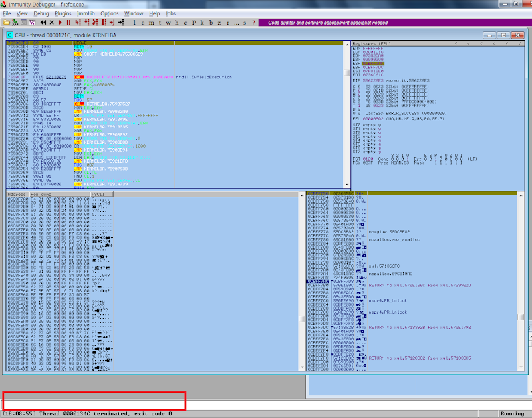Viewport: 532px width, 418px height.
Task: Click the Restart program rewind icon
Action: [x=41, y=22]
